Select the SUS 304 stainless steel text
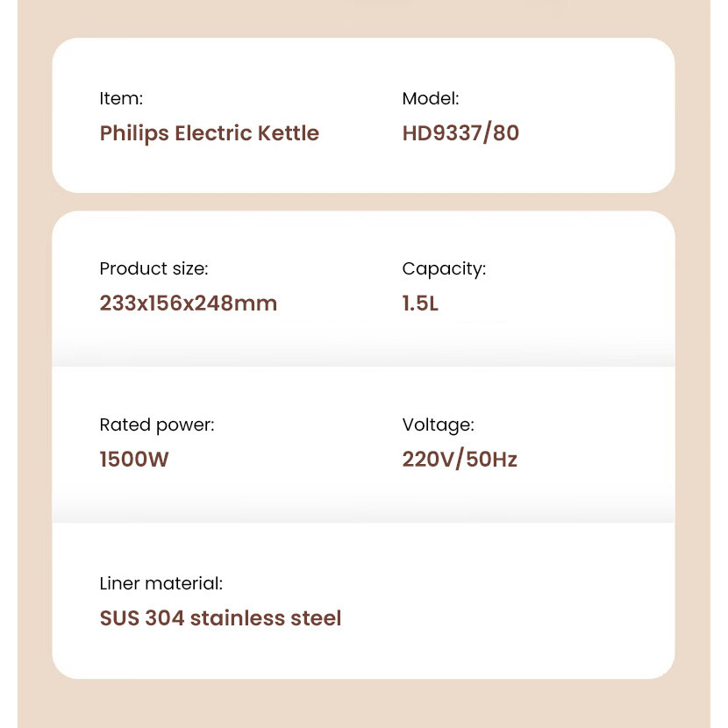Viewport: 728px width, 728px height. (220, 618)
